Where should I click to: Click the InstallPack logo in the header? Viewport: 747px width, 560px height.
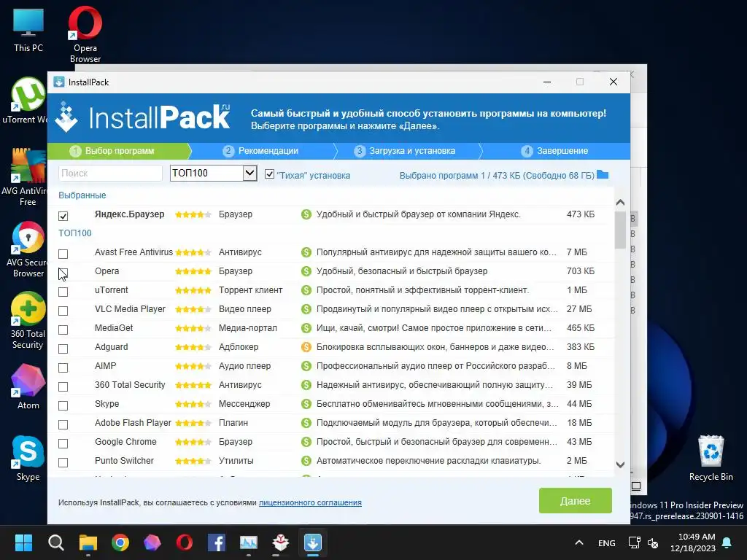[x=143, y=117]
